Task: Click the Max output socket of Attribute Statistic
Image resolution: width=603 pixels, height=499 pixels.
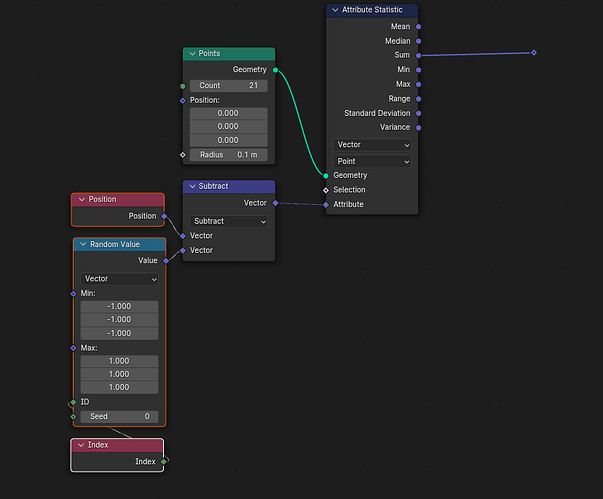Action: [x=418, y=84]
